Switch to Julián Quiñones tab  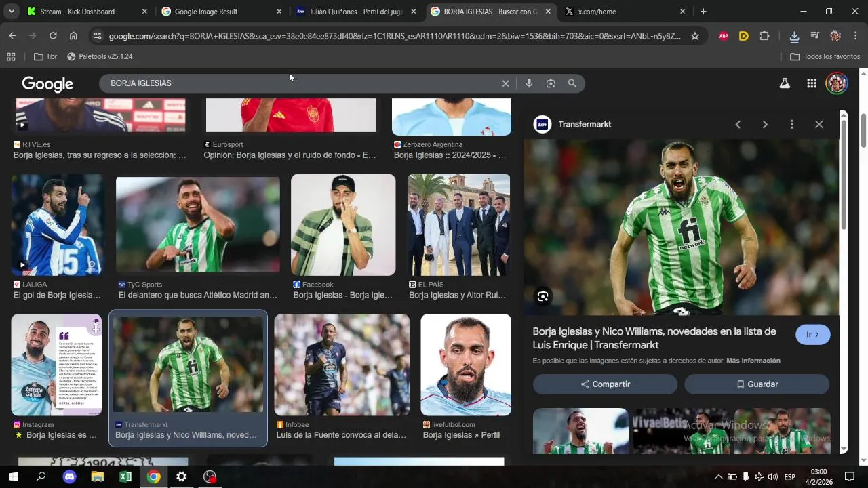pyautogui.click(x=355, y=12)
